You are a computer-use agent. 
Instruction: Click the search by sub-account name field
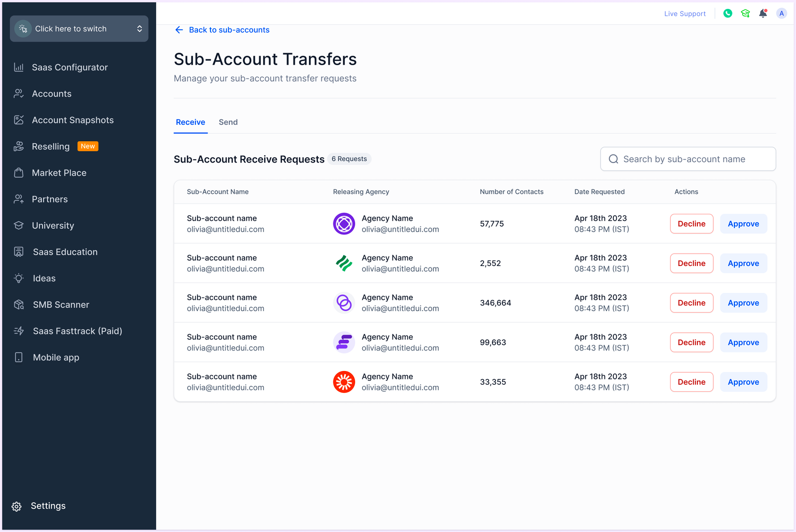click(x=688, y=159)
